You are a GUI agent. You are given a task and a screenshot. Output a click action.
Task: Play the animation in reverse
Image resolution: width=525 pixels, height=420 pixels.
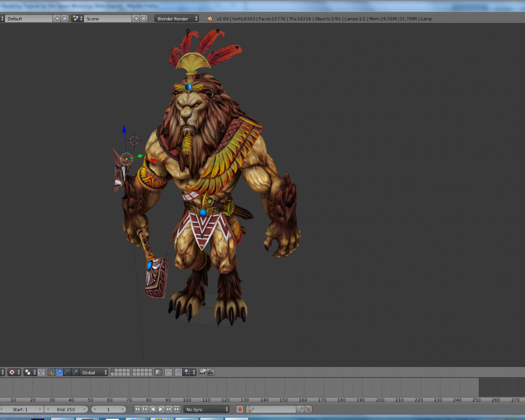[153, 409]
